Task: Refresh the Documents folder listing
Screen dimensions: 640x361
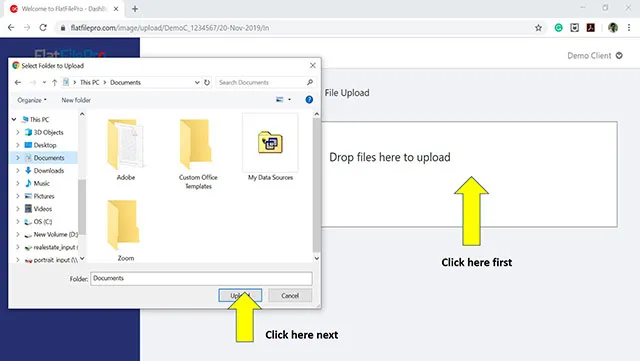Action: click(207, 82)
